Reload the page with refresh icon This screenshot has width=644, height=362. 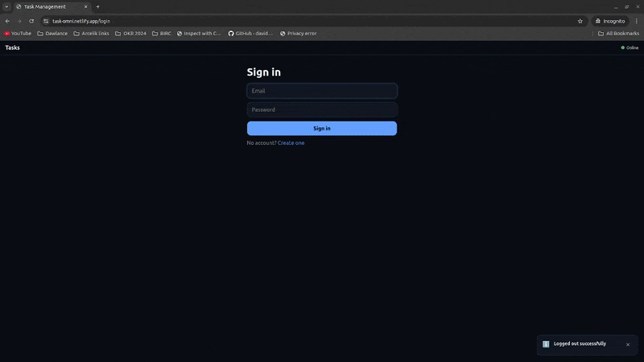tap(31, 21)
